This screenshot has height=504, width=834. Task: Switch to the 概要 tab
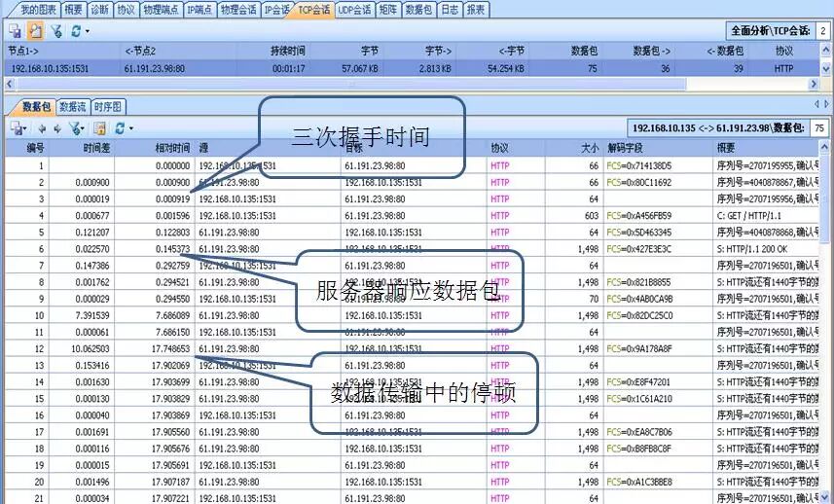tap(73, 10)
